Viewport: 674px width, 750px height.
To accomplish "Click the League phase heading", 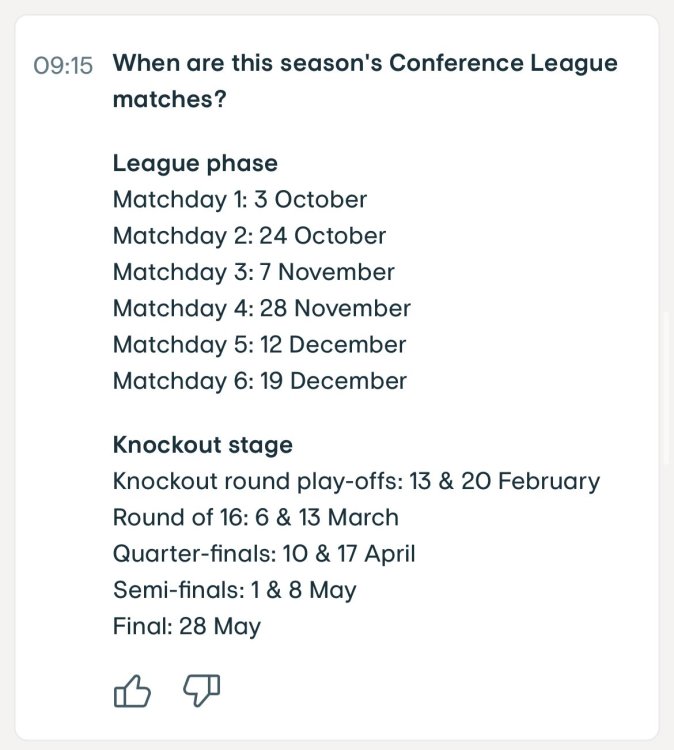I will 195,163.
